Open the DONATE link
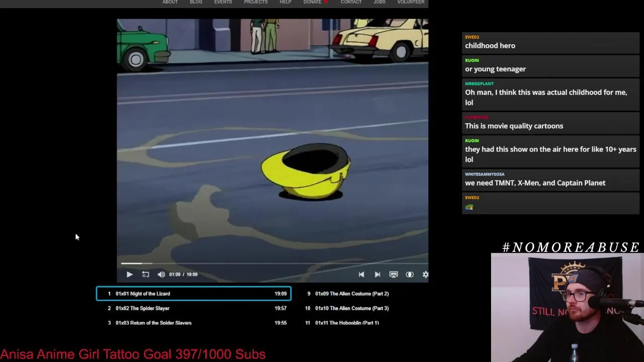644x362 pixels. click(312, 2)
